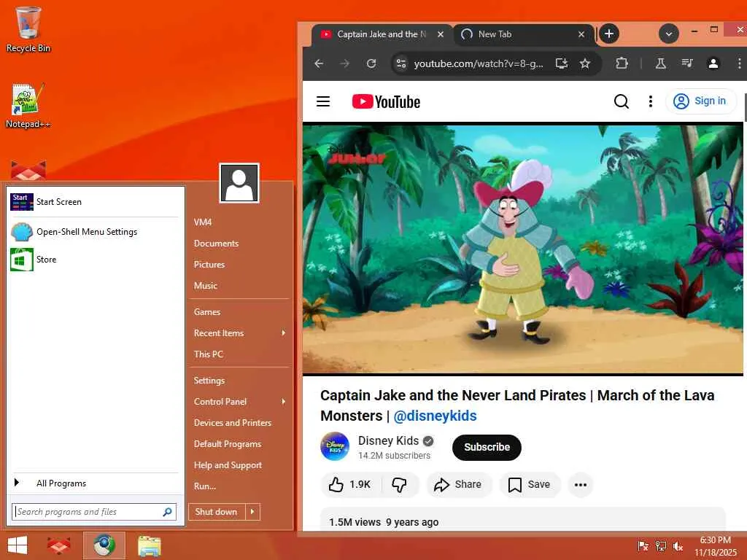The height and width of the screenshot is (560, 747).
Task: Open the Action Center flag icon
Action: [643, 546]
